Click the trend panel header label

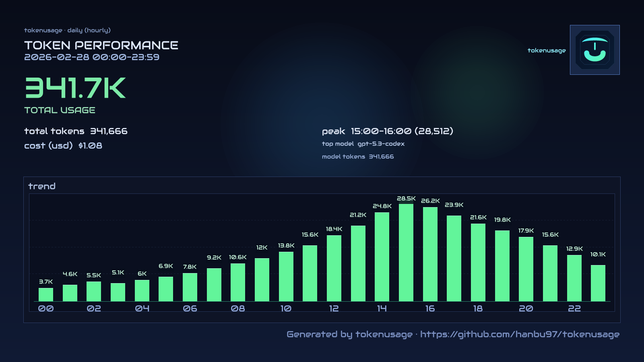tap(42, 186)
